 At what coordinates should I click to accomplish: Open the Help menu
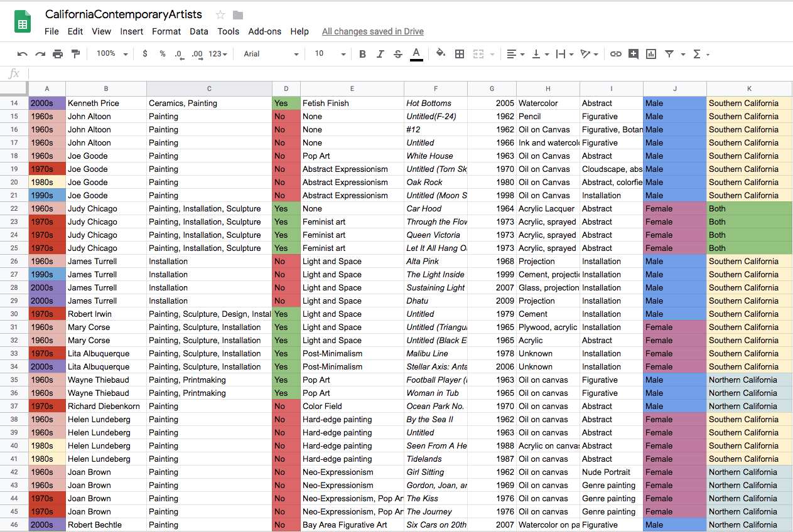pos(299,31)
